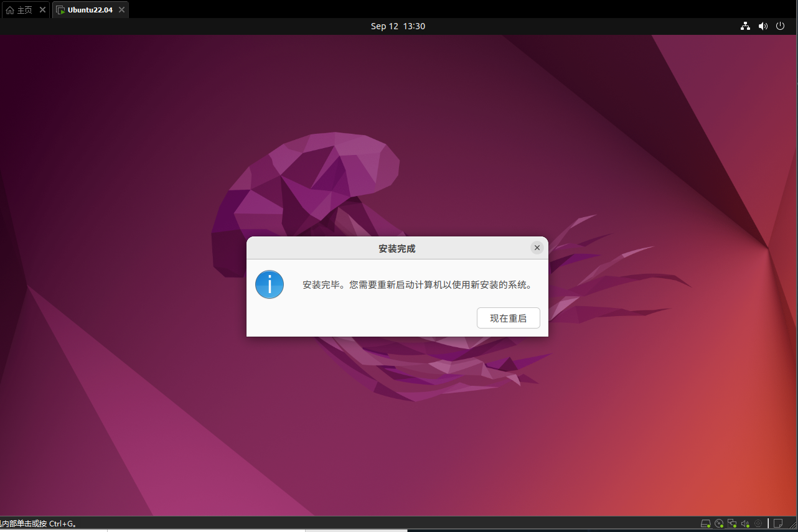798x532 pixels.
Task: Click the 安装完成 dialog title bar
Action: [397, 248]
